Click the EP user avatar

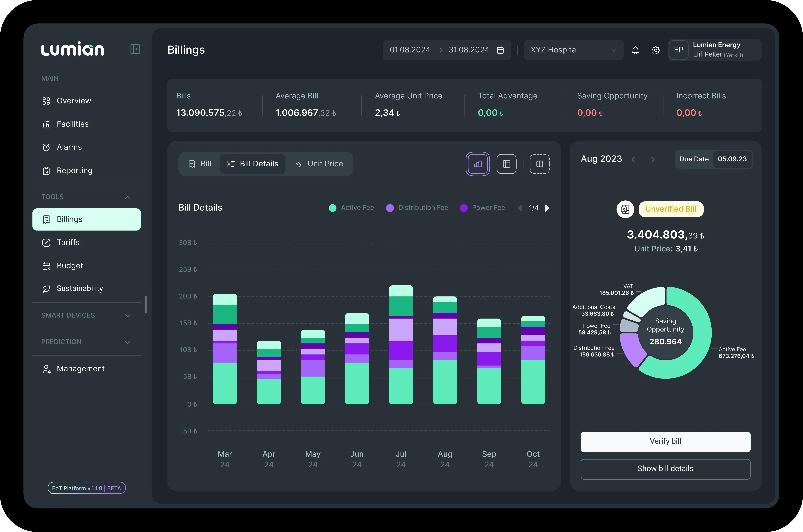click(x=678, y=50)
